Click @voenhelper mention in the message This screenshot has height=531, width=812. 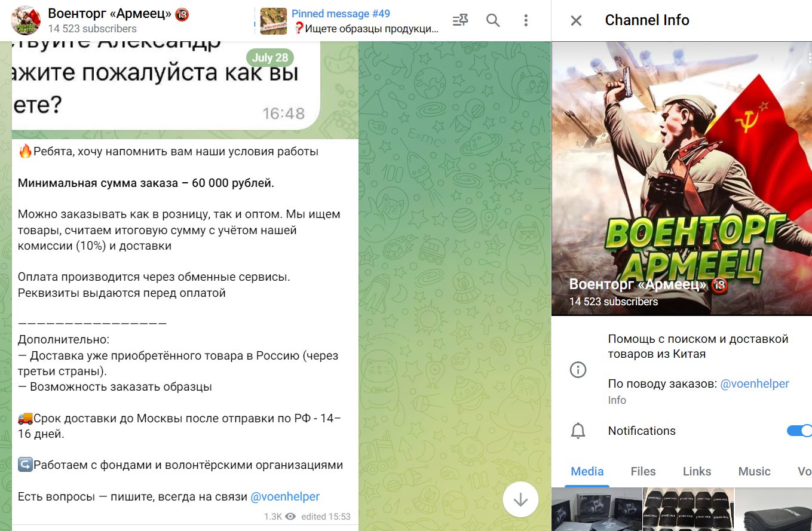284,496
